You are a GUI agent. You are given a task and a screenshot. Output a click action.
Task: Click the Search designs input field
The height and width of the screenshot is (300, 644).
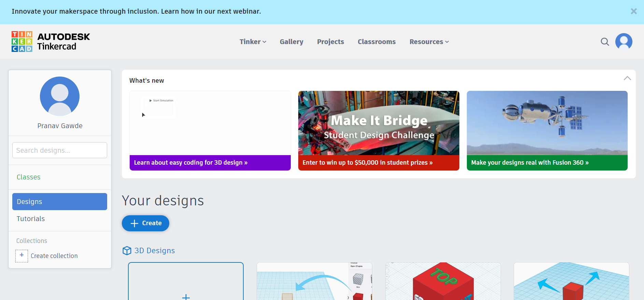coord(60,150)
